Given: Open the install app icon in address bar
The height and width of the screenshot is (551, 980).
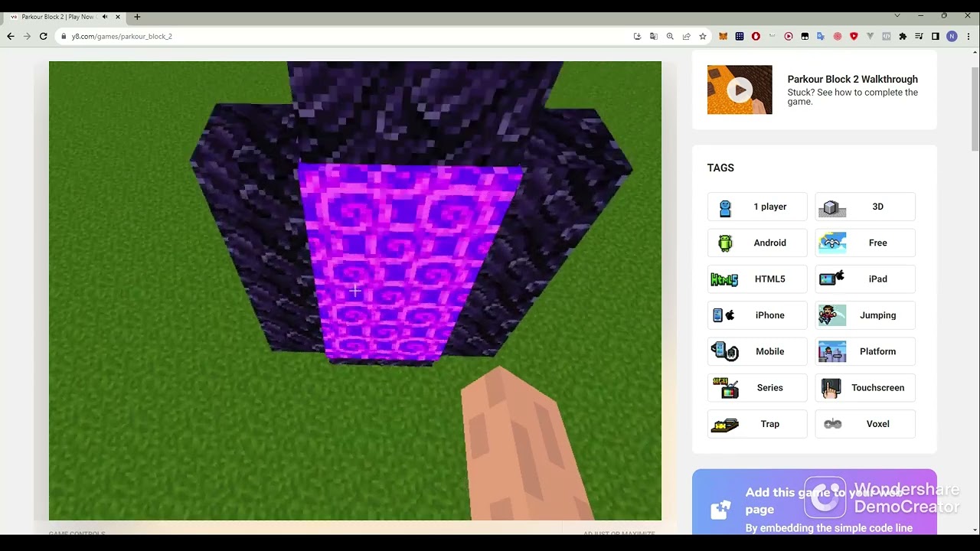Looking at the screenshot, I should pos(637,36).
